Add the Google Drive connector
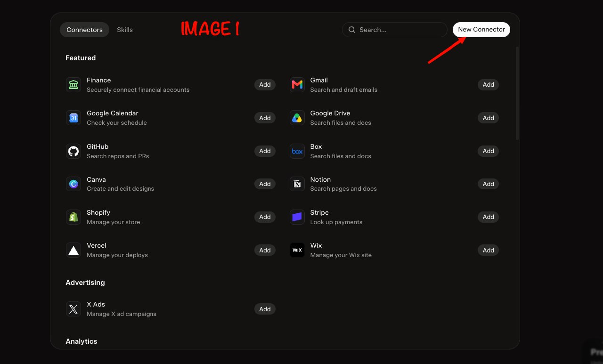The width and height of the screenshot is (603, 364). (x=489, y=118)
